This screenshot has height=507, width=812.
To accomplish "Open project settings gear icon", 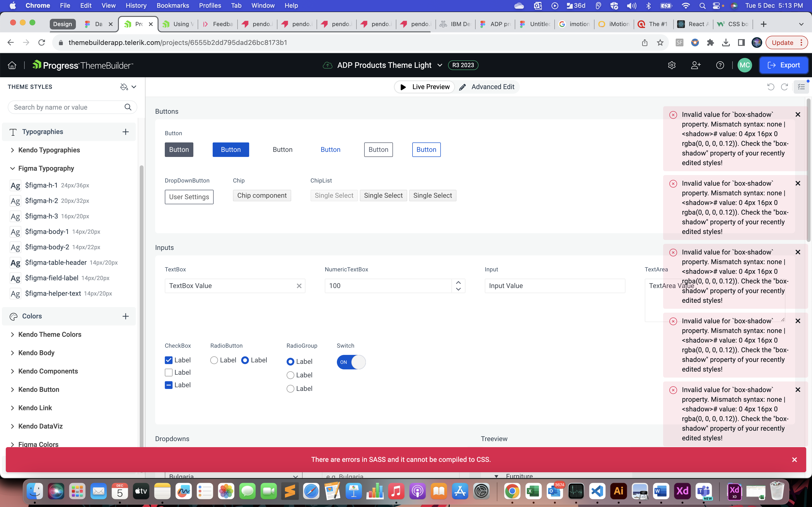I will [x=672, y=65].
